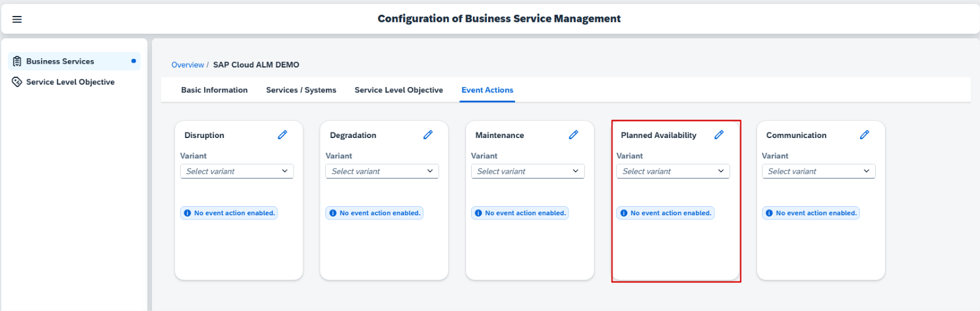Click the Overview breadcrumb link

[187, 65]
